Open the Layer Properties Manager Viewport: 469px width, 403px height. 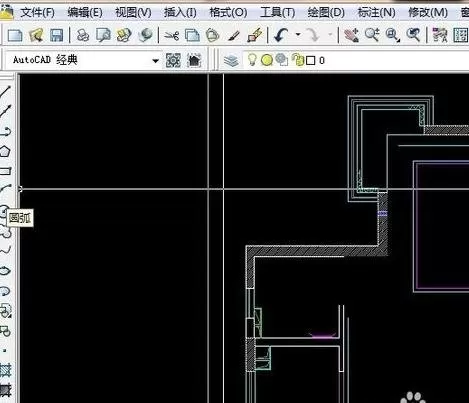tap(231, 61)
